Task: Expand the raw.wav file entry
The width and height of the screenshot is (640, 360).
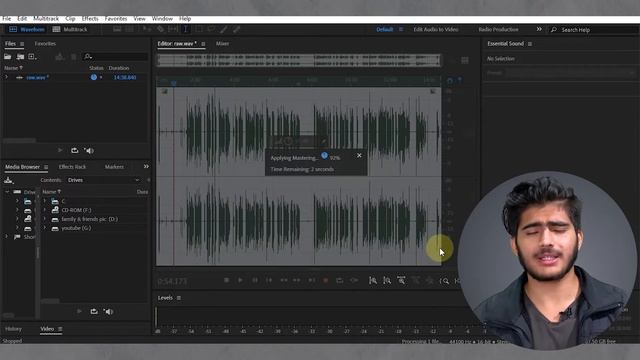Action: [x=6, y=77]
